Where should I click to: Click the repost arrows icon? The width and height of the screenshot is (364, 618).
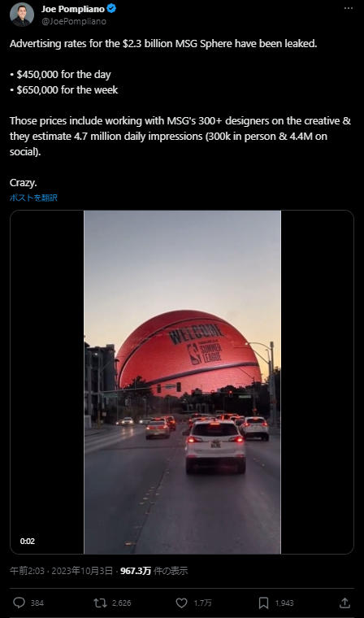[x=100, y=603]
